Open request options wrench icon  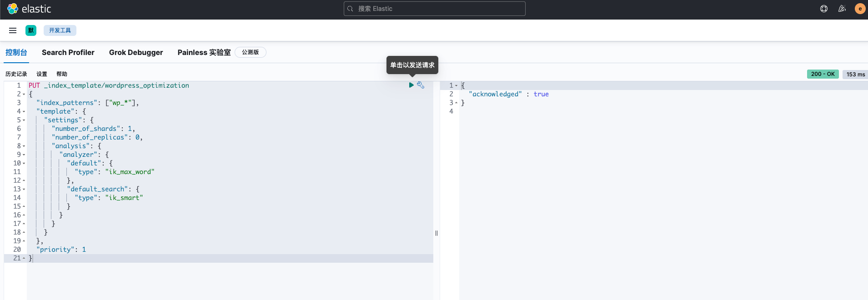421,85
